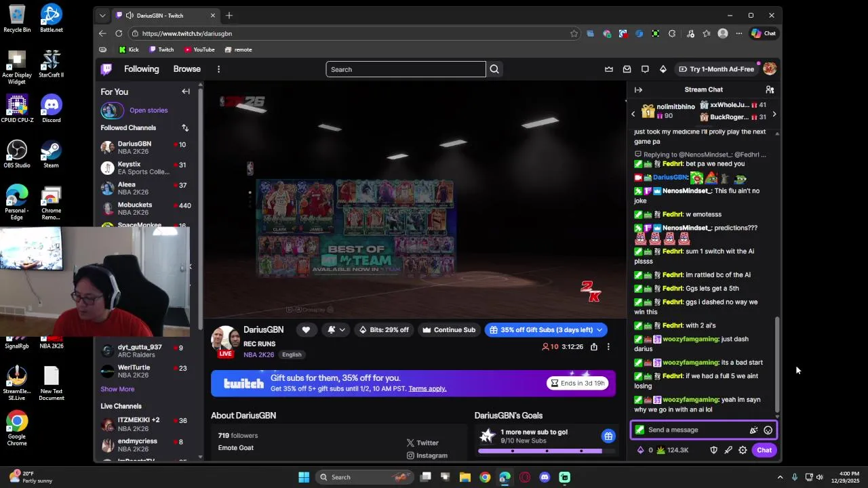The width and height of the screenshot is (868, 488).
Task: Toggle the taskbar microphone icon
Action: pyautogui.click(x=794, y=477)
